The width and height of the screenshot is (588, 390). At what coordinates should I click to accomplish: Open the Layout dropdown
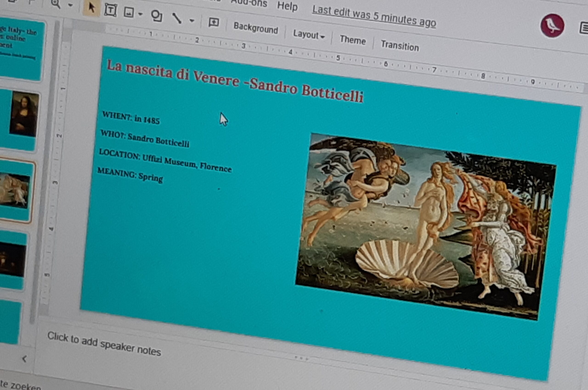(x=309, y=34)
